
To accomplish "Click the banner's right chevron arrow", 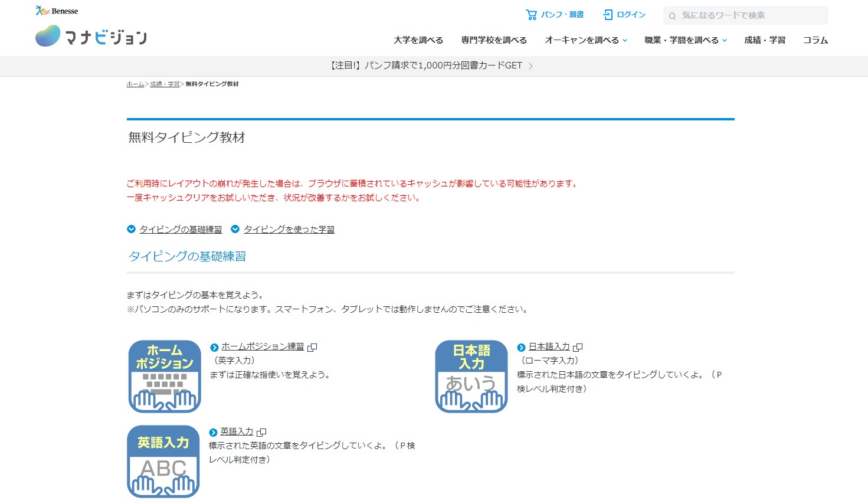I will click(530, 66).
